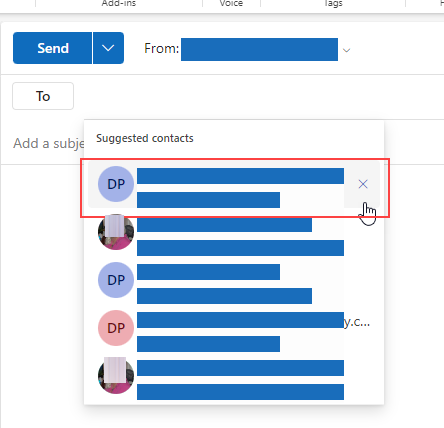Open the Send options dropdown arrow
Image resolution: width=444 pixels, height=428 pixels.
pyautogui.click(x=108, y=48)
